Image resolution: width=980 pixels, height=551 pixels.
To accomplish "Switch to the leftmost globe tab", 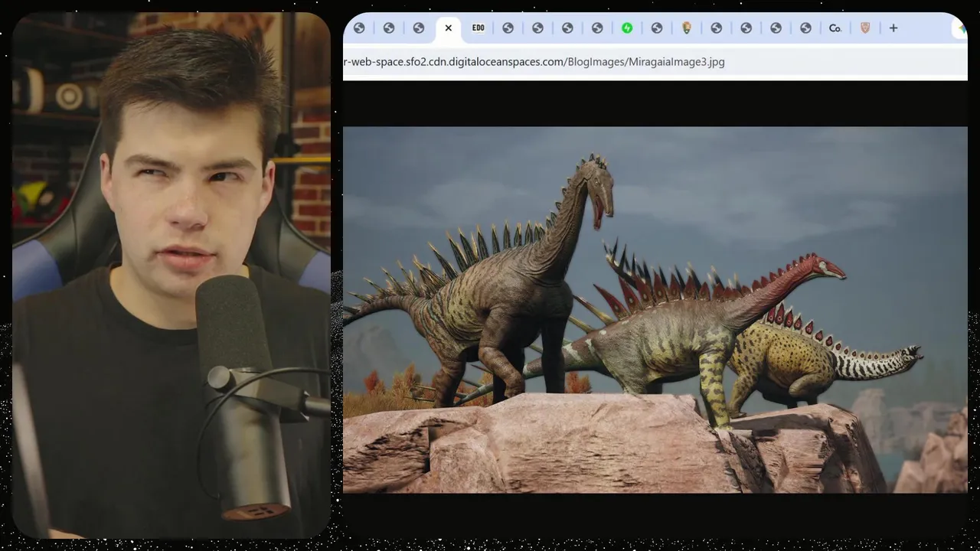I will [x=359, y=28].
